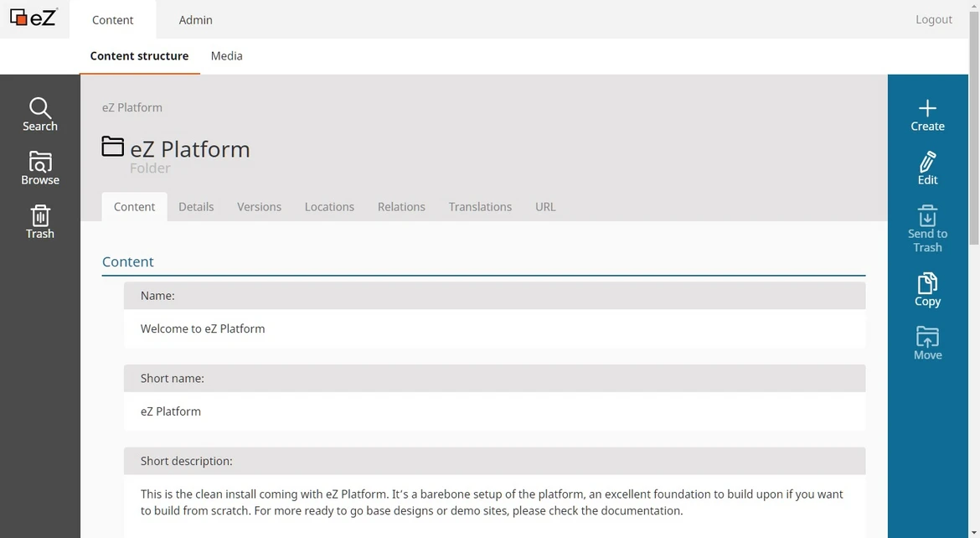
Task: Switch to the Details tab
Action: [x=196, y=207]
